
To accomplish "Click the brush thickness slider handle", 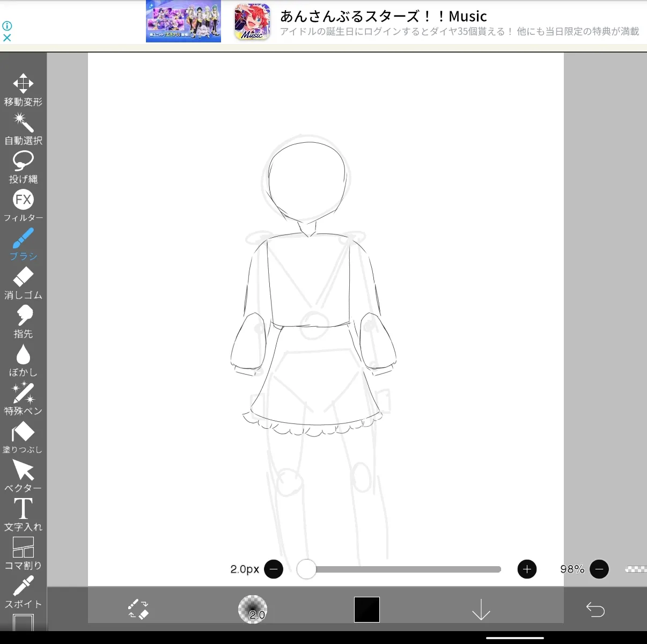I will (306, 569).
